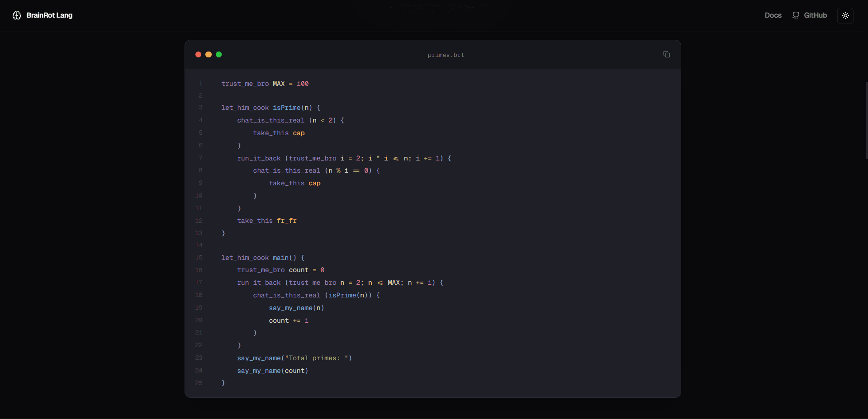Open the GitHub link text
The image size is (868, 419).
click(815, 15)
